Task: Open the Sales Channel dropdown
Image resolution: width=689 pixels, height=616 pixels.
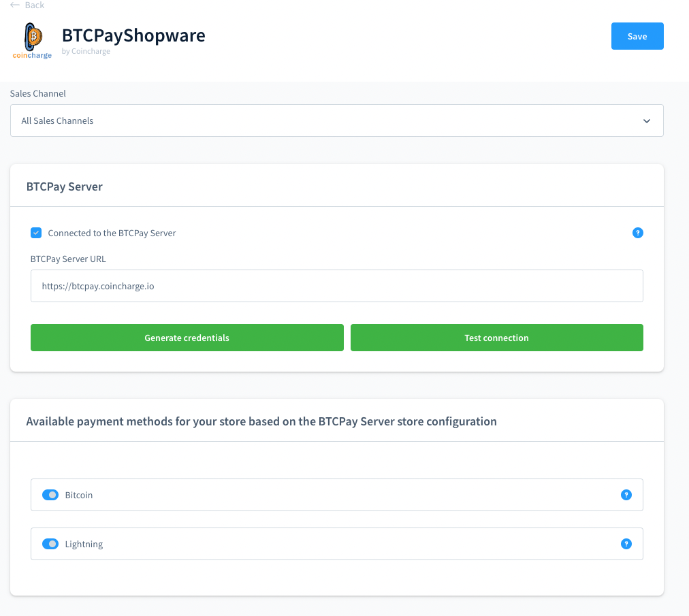Action: [336, 120]
